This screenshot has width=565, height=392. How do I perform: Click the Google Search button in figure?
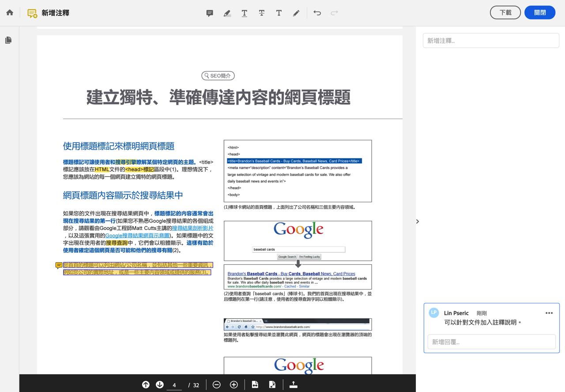pyautogui.click(x=287, y=257)
